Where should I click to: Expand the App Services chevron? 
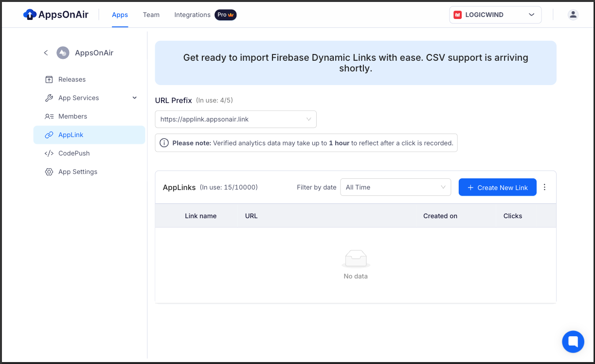click(135, 98)
